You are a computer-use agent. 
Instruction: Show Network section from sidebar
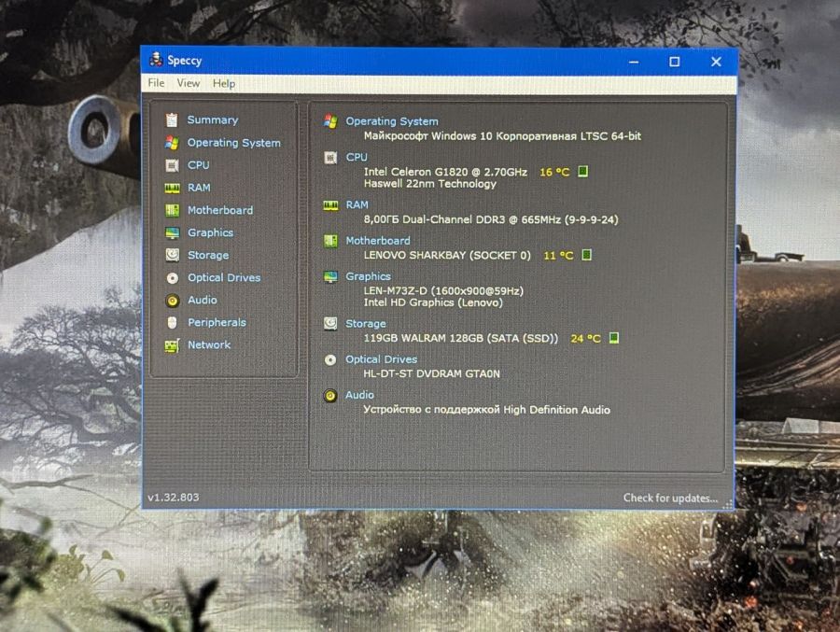(209, 344)
